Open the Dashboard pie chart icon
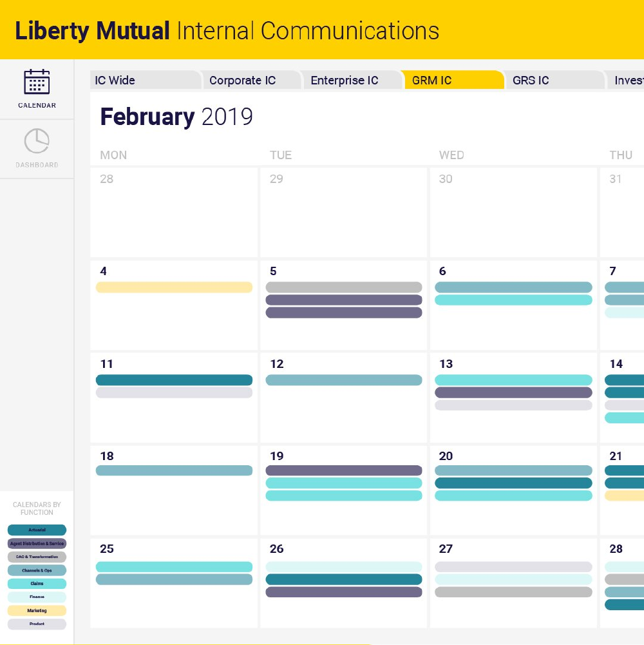644x645 pixels. [37, 141]
